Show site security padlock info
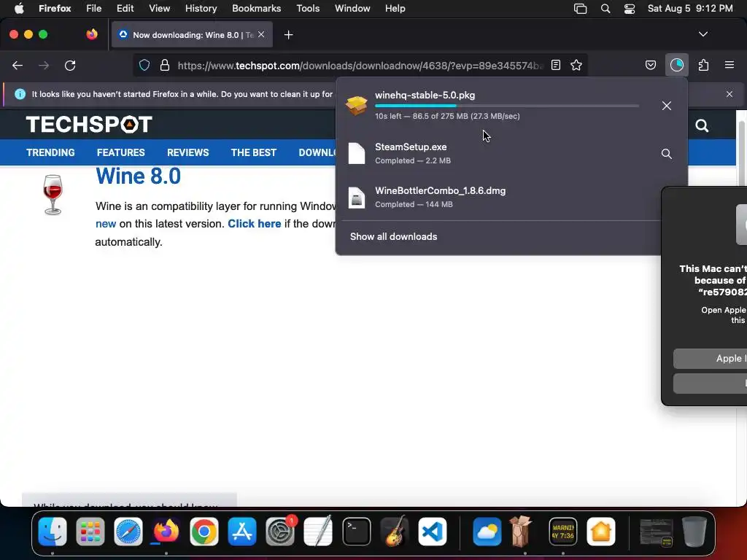Viewport: 747px width, 560px height. click(165, 65)
